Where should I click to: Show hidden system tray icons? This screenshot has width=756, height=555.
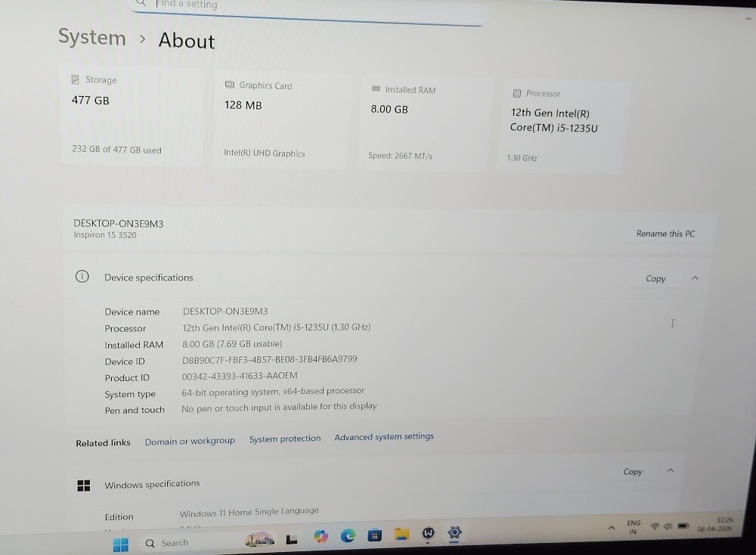coord(612,528)
